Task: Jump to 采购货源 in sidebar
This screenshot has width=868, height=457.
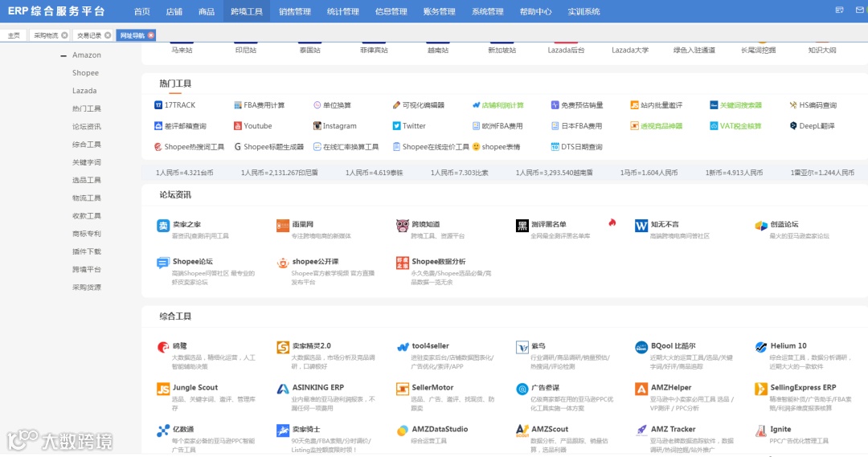Action: coord(87,288)
